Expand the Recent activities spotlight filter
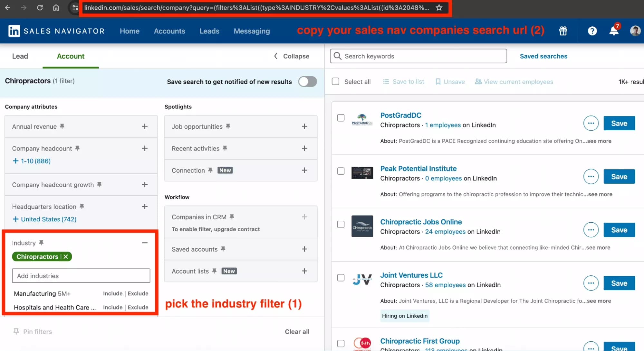The image size is (644, 351). coord(304,148)
